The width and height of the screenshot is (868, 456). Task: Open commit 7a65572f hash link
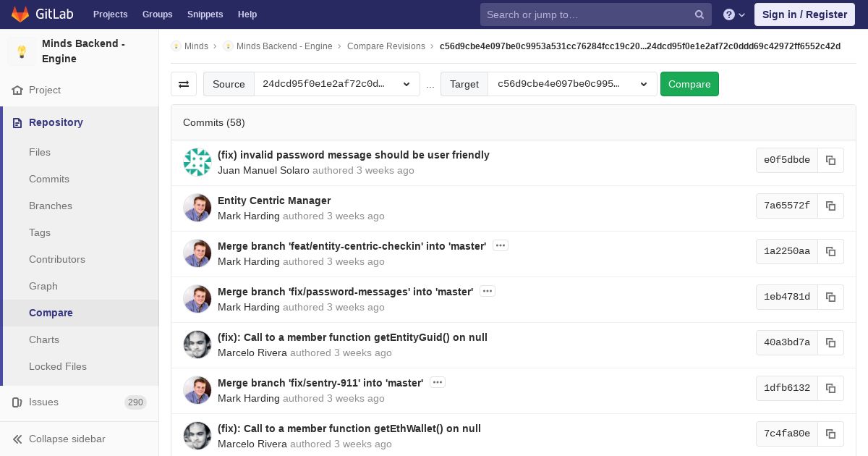(787, 206)
